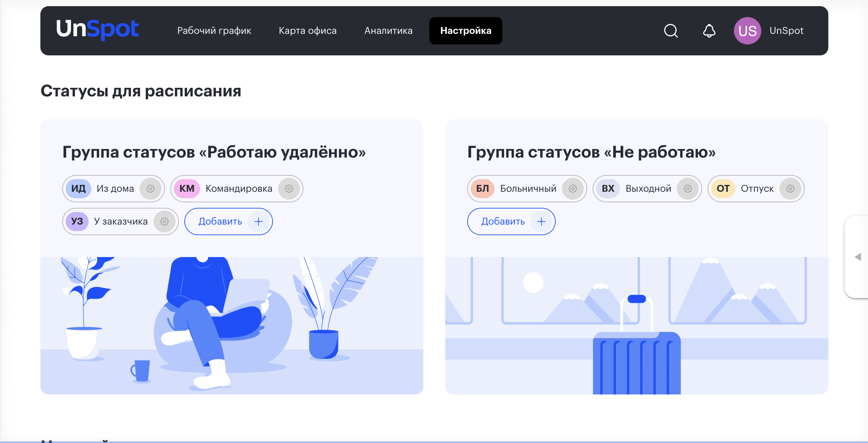Click the ИД blue color badge
This screenshot has height=443, width=868.
(x=78, y=189)
